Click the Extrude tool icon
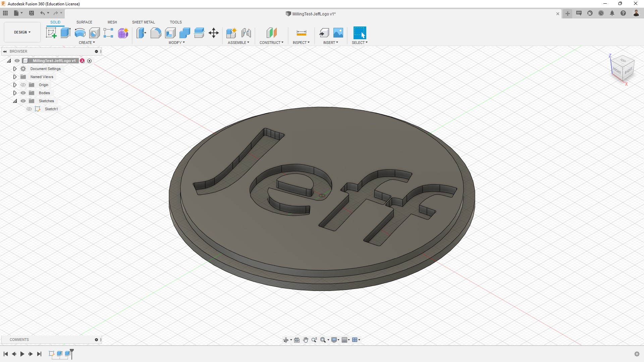Image resolution: width=644 pixels, height=362 pixels. (x=65, y=33)
